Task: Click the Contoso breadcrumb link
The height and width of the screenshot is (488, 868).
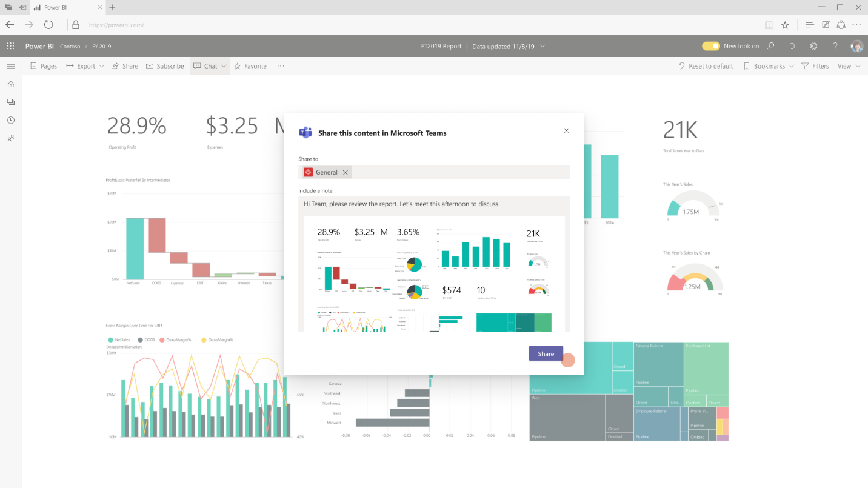Action: (70, 46)
